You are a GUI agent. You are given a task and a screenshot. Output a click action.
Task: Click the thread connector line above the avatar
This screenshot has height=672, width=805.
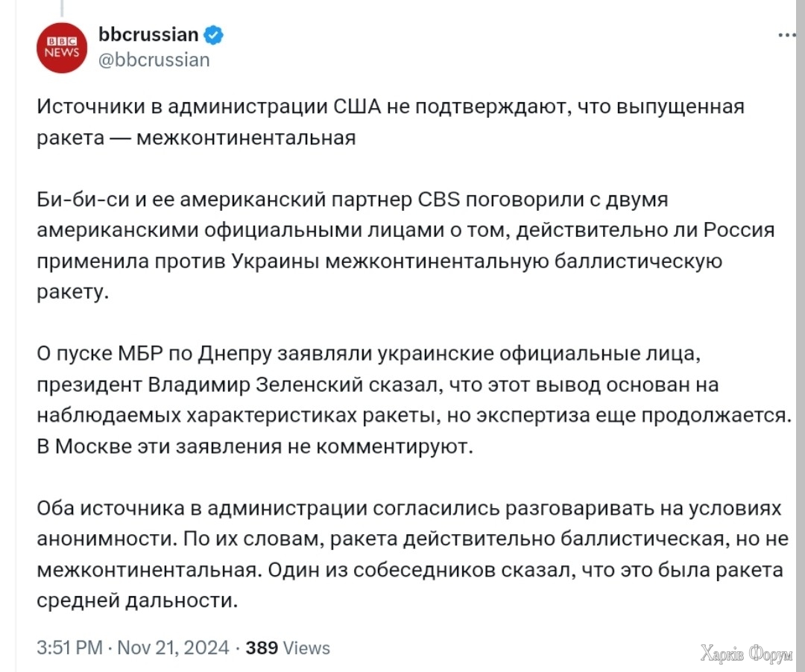62,7
